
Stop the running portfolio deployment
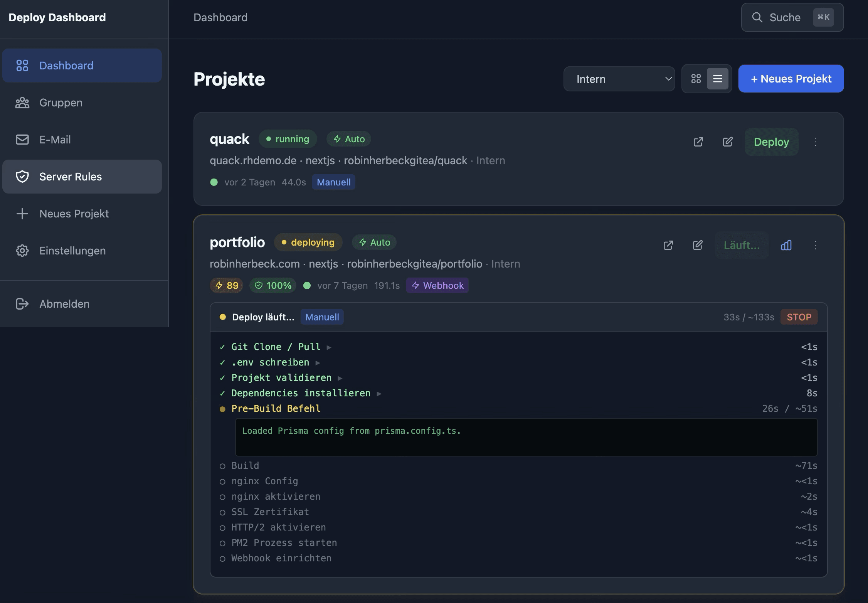[x=799, y=317]
